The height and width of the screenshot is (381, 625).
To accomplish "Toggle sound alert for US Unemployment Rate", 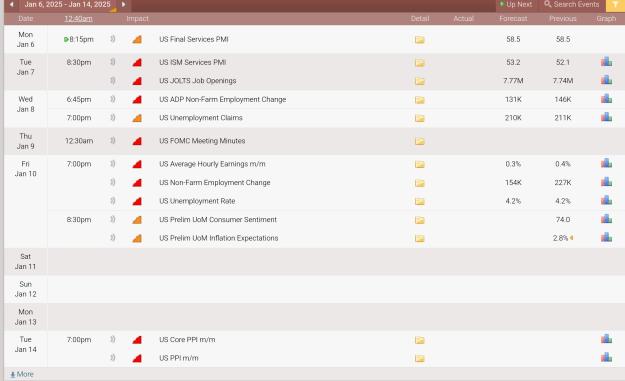I will (113, 200).
